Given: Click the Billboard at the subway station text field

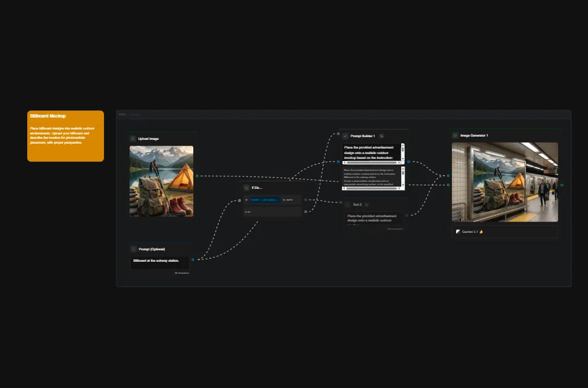Looking at the screenshot, I should coord(160,261).
